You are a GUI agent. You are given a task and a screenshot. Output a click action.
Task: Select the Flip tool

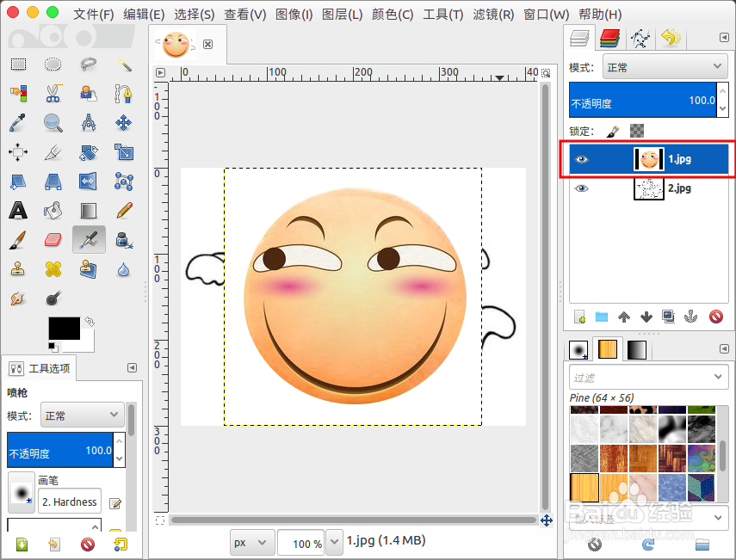click(x=89, y=182)
